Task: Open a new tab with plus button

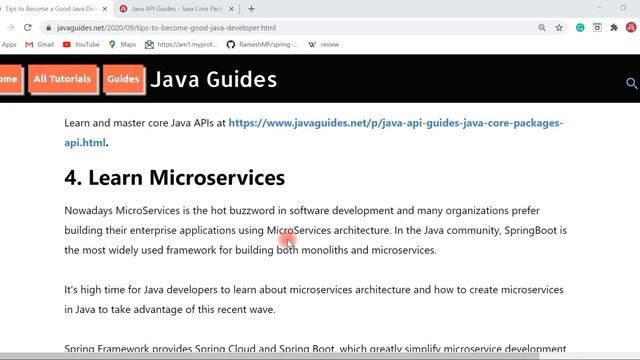Action: coord(251,9)
